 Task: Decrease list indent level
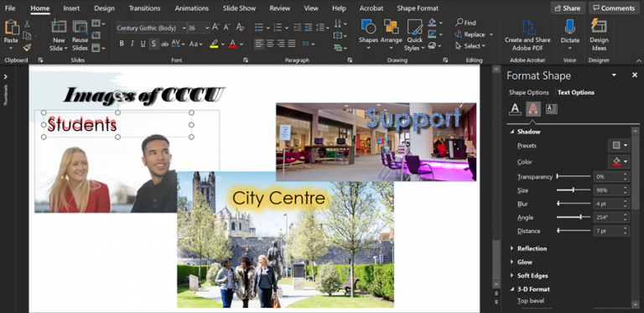click(297, 28)
